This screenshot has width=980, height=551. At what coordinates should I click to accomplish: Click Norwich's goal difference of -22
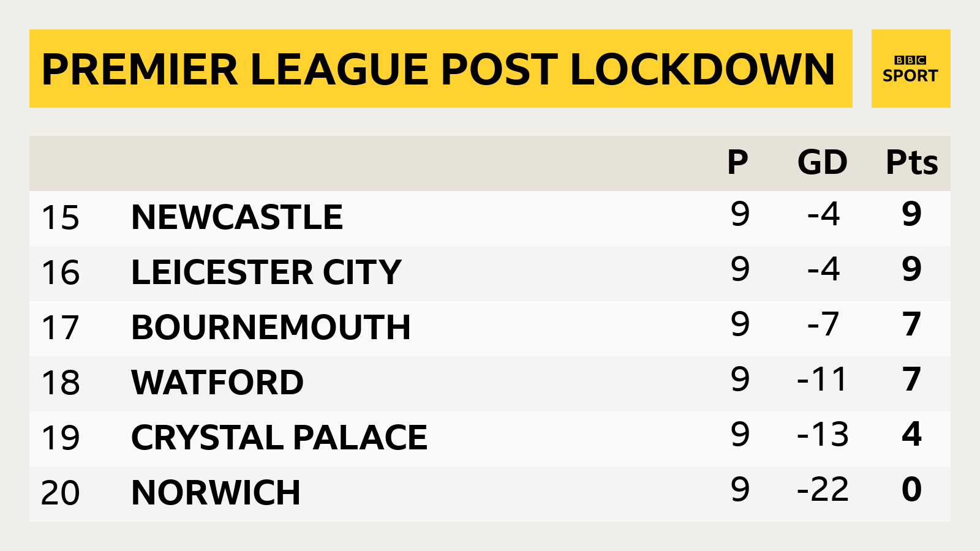[823, 490]
